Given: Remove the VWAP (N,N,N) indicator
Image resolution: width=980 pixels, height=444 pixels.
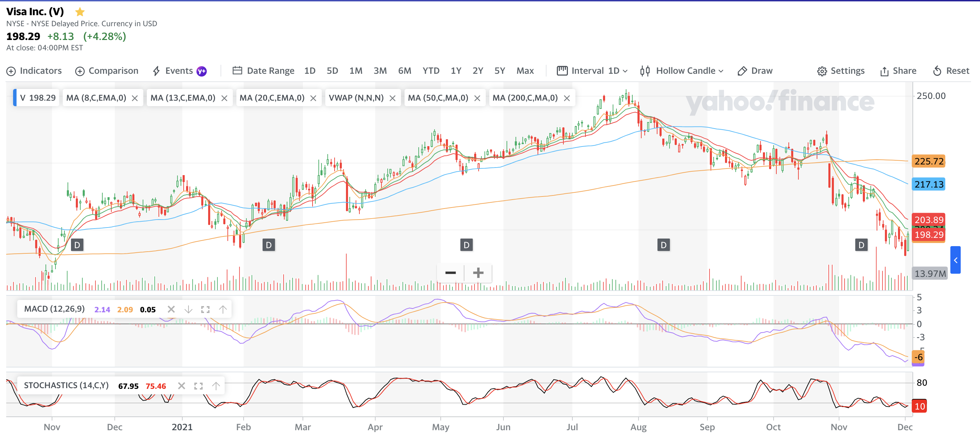Looking at the screenshot, I should [x=392, y=98].
